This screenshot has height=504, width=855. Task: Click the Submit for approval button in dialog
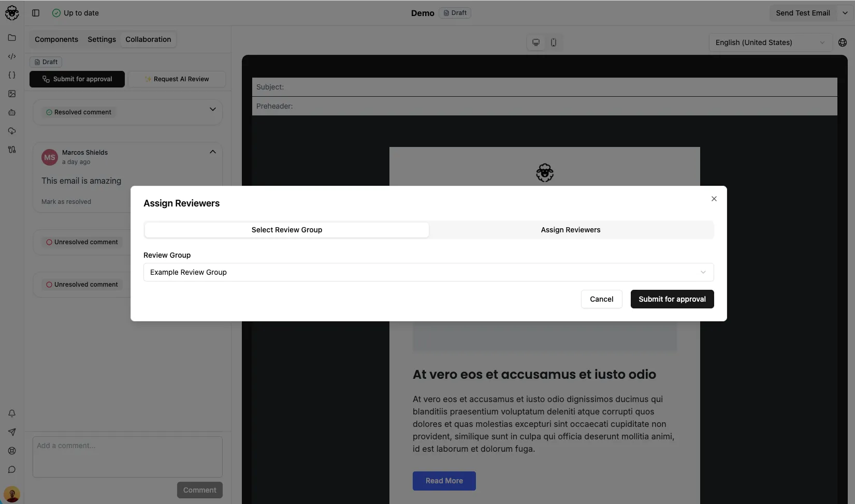[672, 299]
